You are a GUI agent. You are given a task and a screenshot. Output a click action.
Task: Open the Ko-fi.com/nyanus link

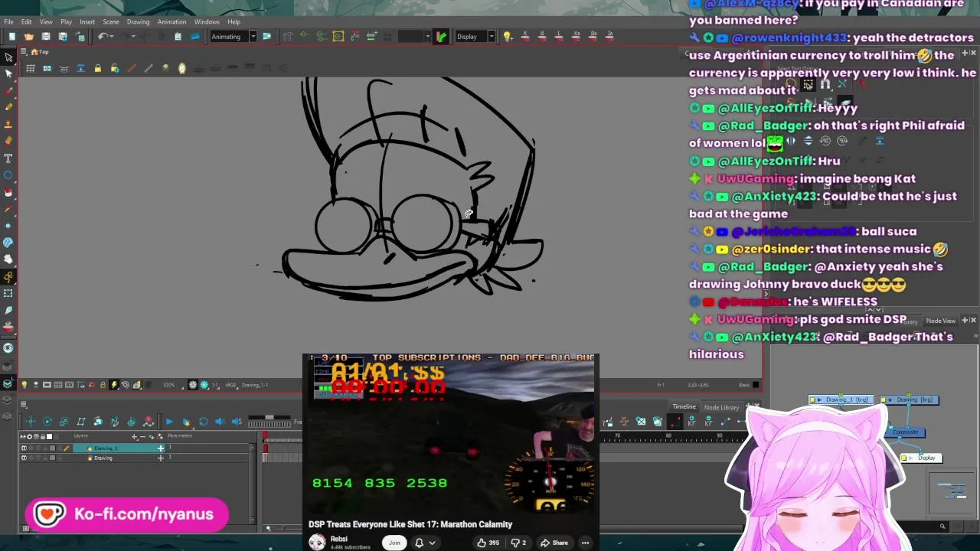127,514
